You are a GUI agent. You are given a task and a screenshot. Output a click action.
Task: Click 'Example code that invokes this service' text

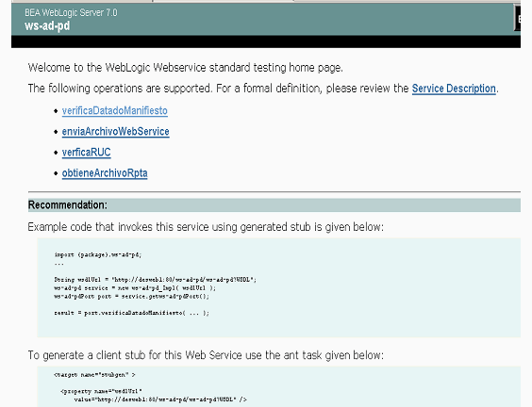pos(206,227)
